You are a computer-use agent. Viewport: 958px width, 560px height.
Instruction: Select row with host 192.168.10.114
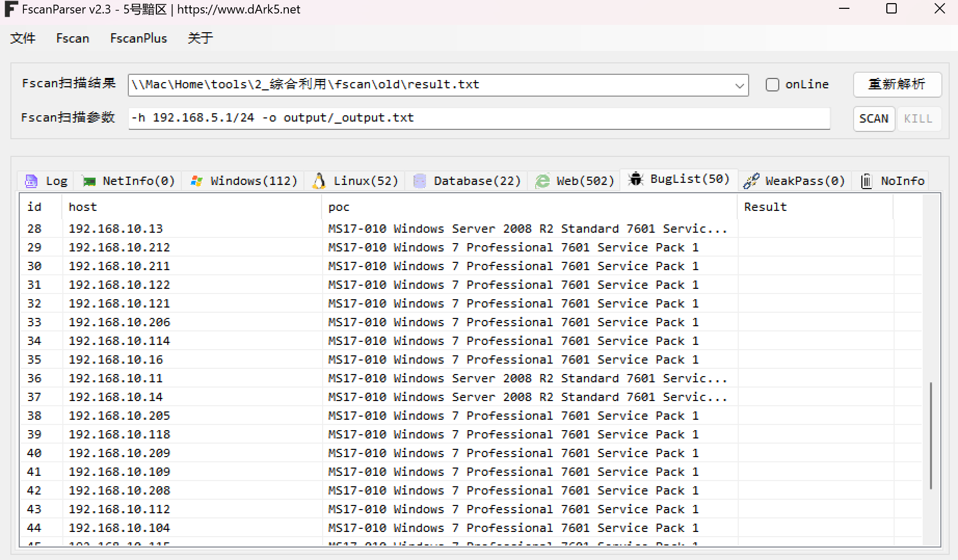coord(470,341)
